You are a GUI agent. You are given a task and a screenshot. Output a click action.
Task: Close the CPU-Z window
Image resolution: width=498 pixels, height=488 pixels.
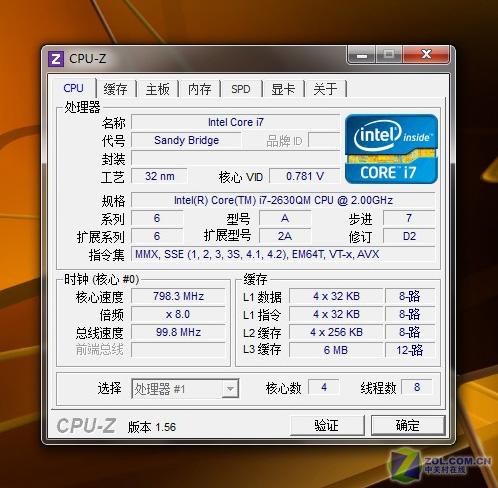tap(426, 54)
